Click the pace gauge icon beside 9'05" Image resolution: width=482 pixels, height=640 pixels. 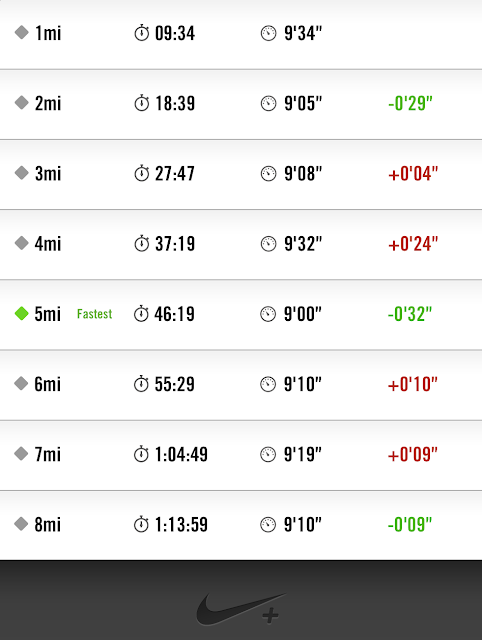pos(268,103)
